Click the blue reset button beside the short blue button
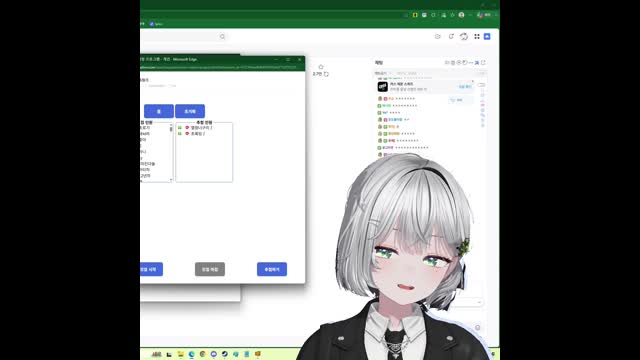This screenshot has height=360, width=640. tap(190, 111)
